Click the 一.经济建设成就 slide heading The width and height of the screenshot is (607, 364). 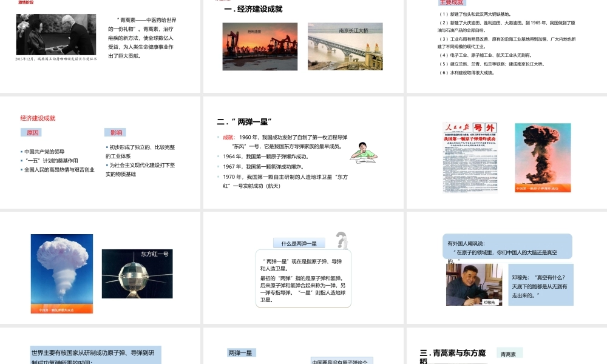(x=253, y=9)
